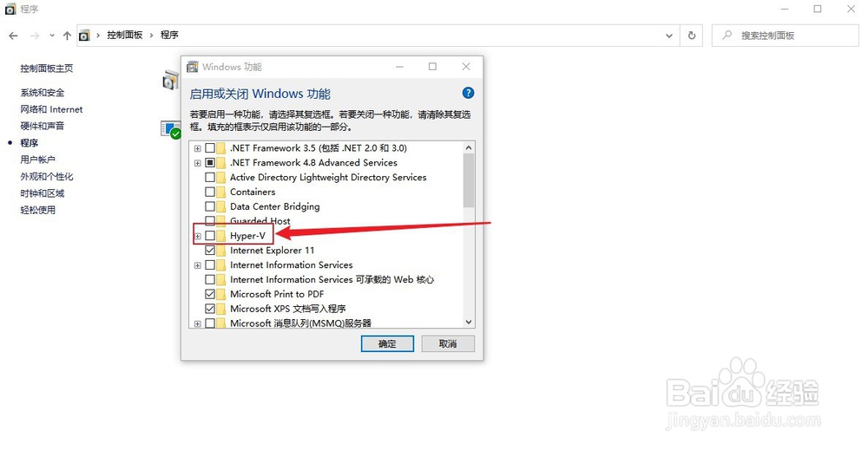Click the 程序 window title icon

[x=10, y=10]
